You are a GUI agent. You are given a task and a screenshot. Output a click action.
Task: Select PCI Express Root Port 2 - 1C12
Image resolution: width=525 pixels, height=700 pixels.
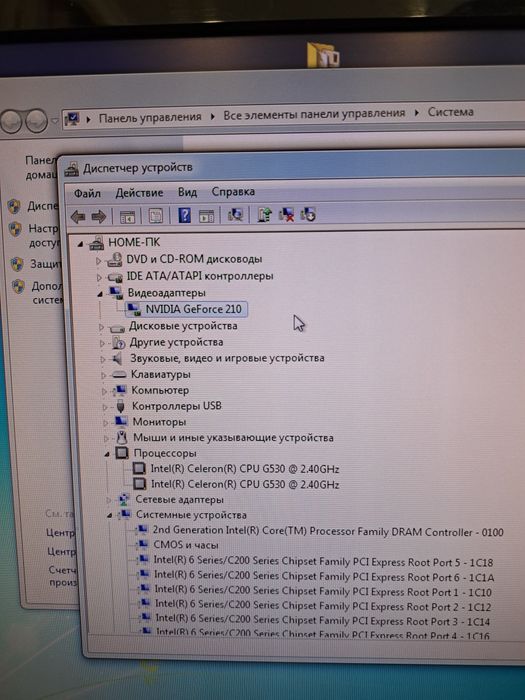323,606
